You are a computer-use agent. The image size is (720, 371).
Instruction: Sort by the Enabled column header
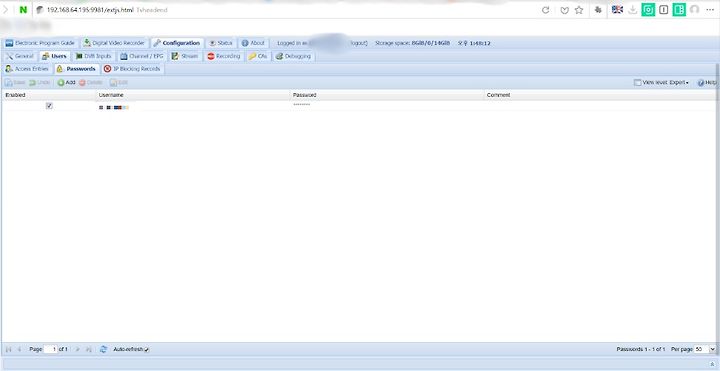(x=48, y=95)
